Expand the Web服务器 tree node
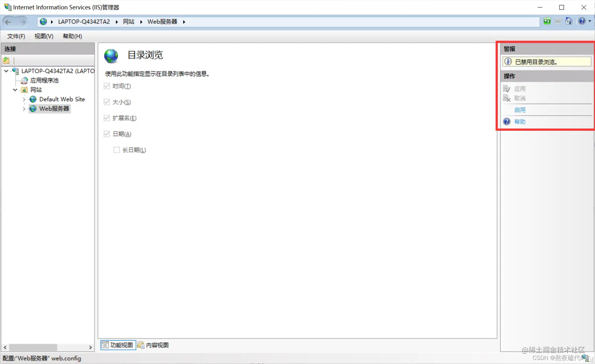The width and height of the screenshot is (595, 364). point(24,109)
